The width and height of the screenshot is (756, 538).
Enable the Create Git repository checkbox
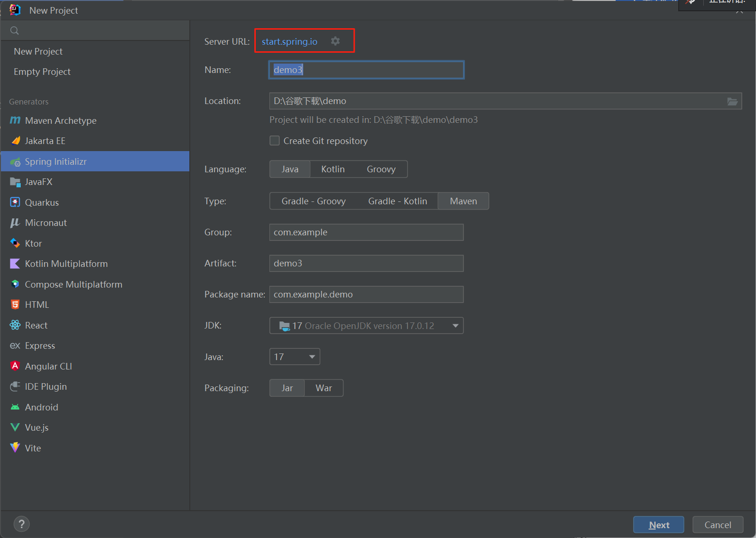(275, 140)
